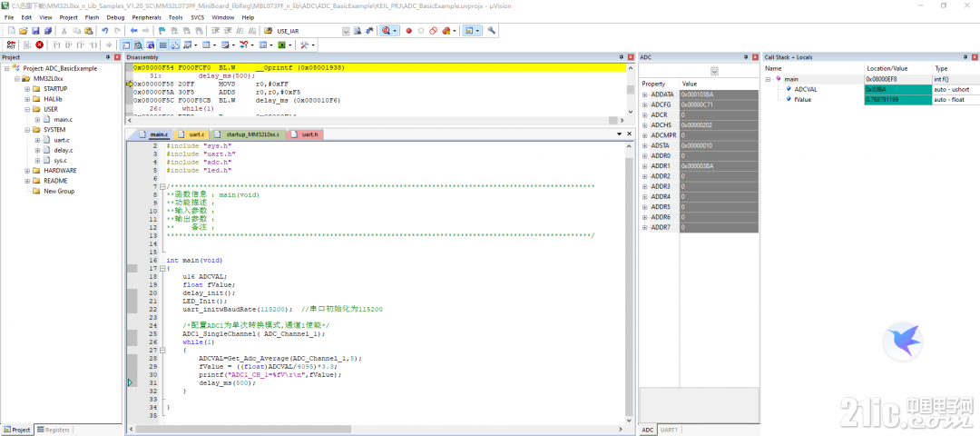980x436 pixels.
Task: Toggle the Symbols window button
Action: point(150,45)
